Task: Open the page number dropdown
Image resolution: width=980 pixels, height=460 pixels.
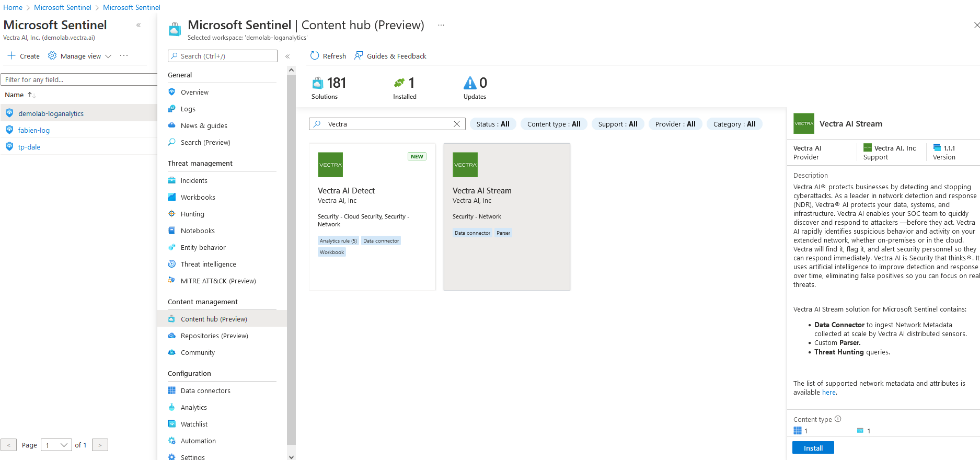Action: pyautogui.click(x=56, y=445)
